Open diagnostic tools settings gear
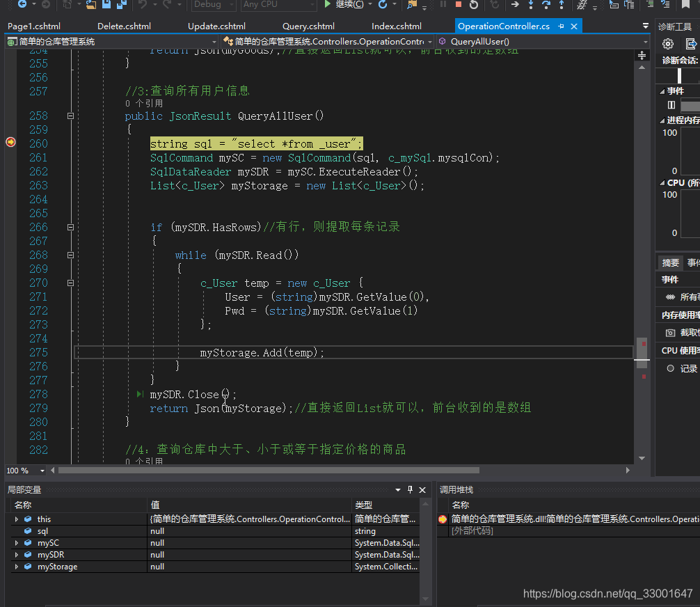The height and width of the screenshot is (607, 700). point(668,44)
